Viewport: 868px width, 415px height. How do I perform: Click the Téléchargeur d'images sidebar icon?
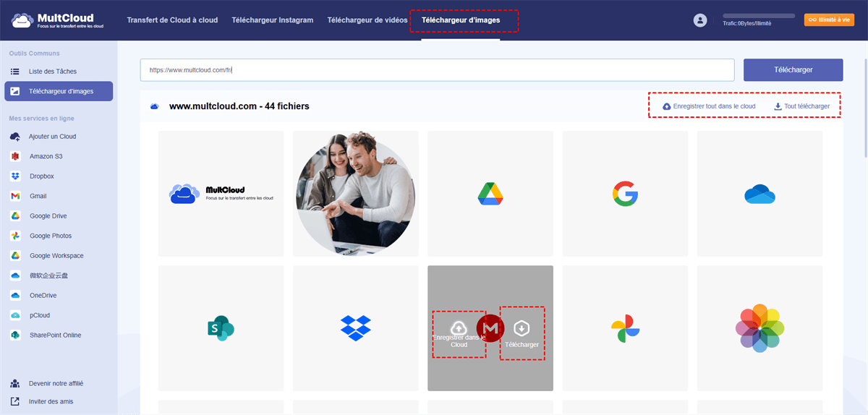pos(14,91)
